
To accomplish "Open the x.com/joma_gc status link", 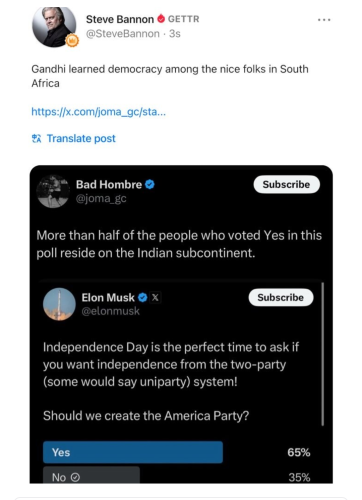I will [x=98, y=112].
